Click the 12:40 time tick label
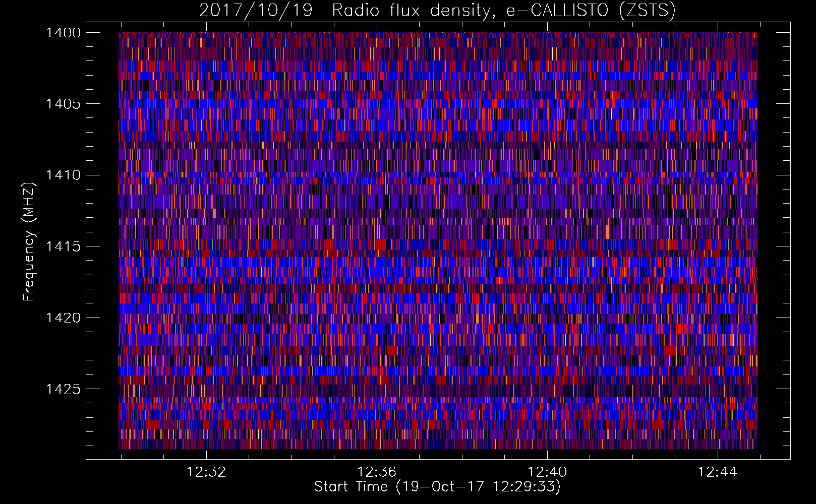The height and width of the screenshot is (504, 816). [547, 472]
